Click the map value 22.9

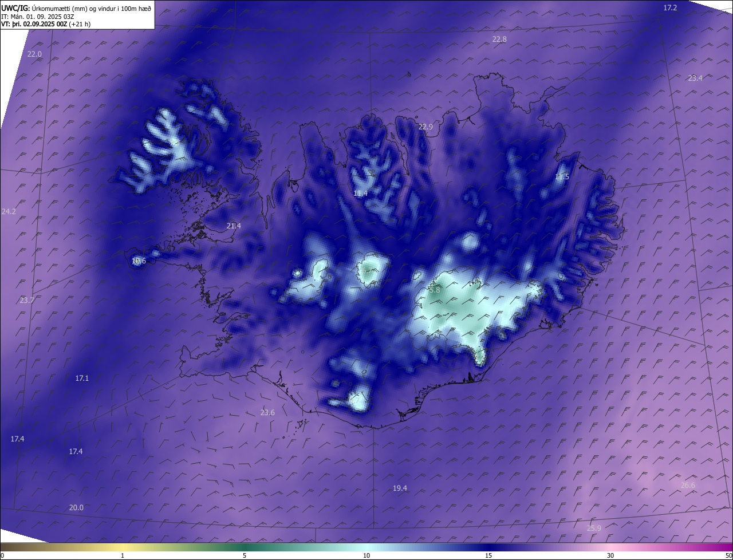[x=425, y=127]
